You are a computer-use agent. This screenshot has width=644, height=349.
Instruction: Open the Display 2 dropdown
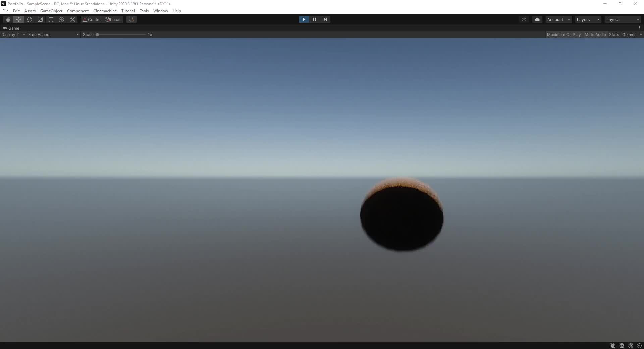pos(13,34)
